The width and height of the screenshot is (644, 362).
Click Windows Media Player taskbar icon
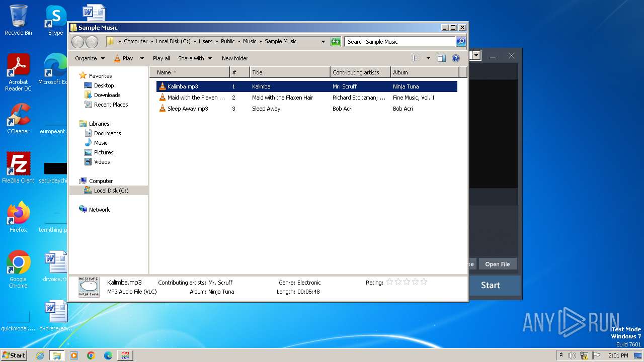coord(74,355)
